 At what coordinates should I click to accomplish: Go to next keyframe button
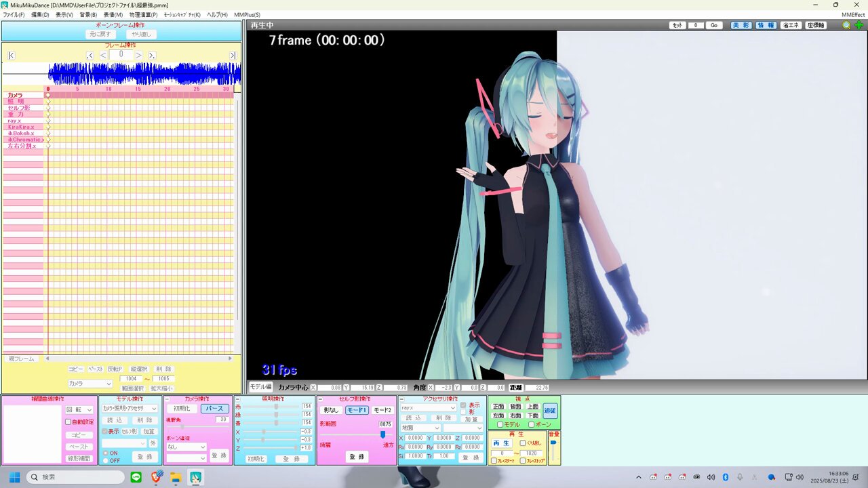click(x=152, y=55)
